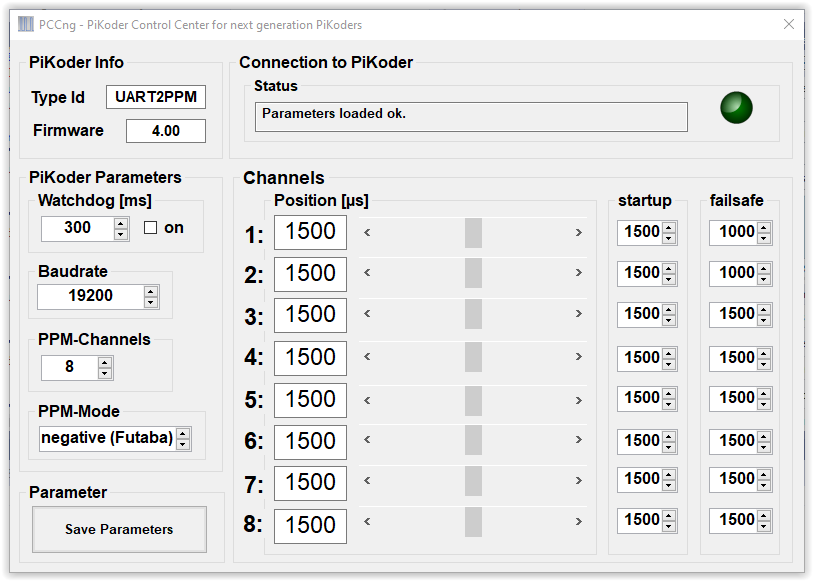Increase the PPM-Channels count

tap(105, 362)
